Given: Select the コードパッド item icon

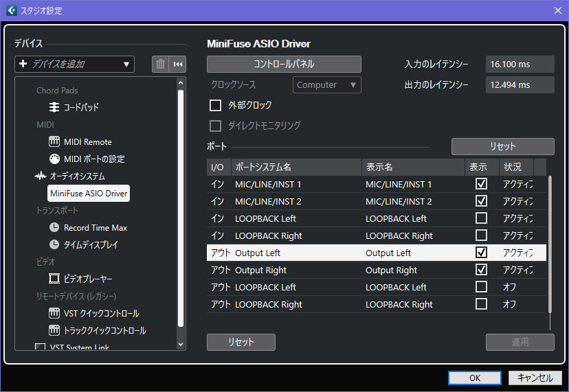Looking at the screenshot, I should [55, 108].
